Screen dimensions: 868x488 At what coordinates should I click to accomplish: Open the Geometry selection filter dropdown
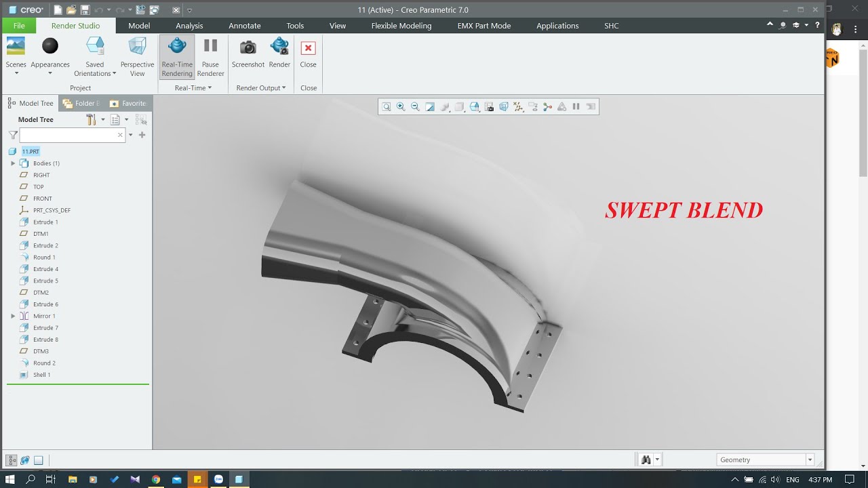point(766,460)
